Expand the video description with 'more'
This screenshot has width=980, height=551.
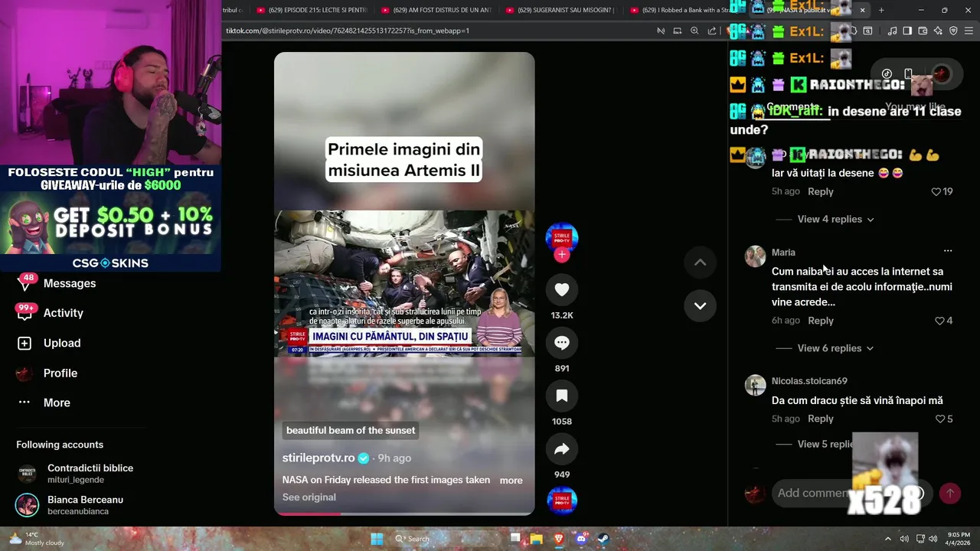click(x=511, y=481)
